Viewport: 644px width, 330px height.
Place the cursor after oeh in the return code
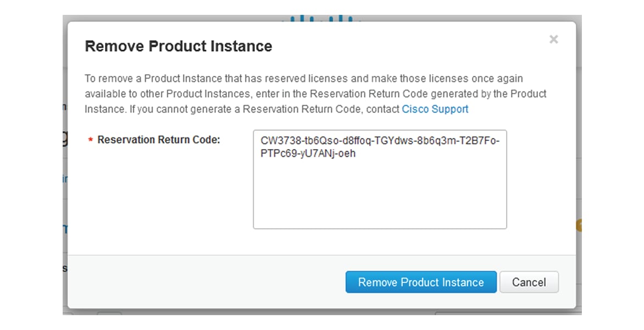point(356,153)
